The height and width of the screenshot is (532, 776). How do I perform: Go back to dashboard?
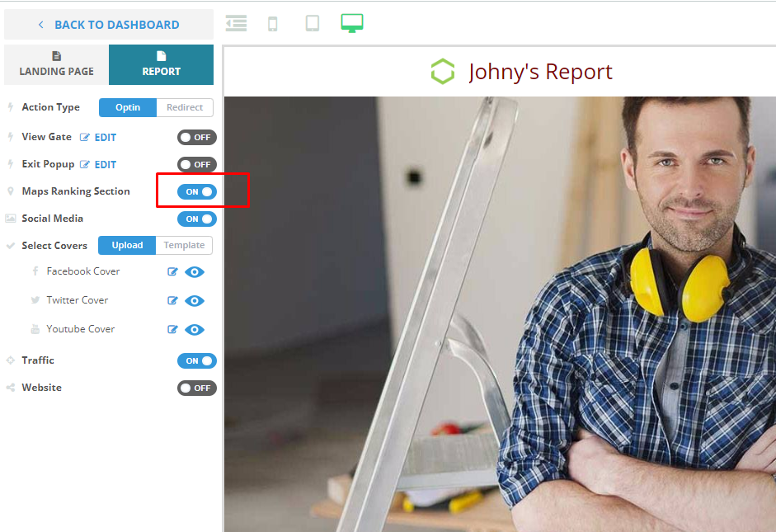[x=108, y=25]
